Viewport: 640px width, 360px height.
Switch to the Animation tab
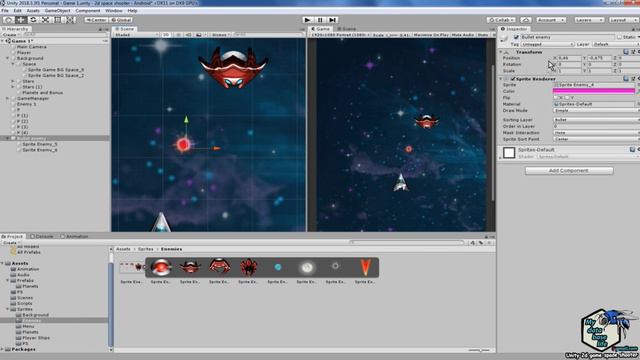tap(74, 236)
